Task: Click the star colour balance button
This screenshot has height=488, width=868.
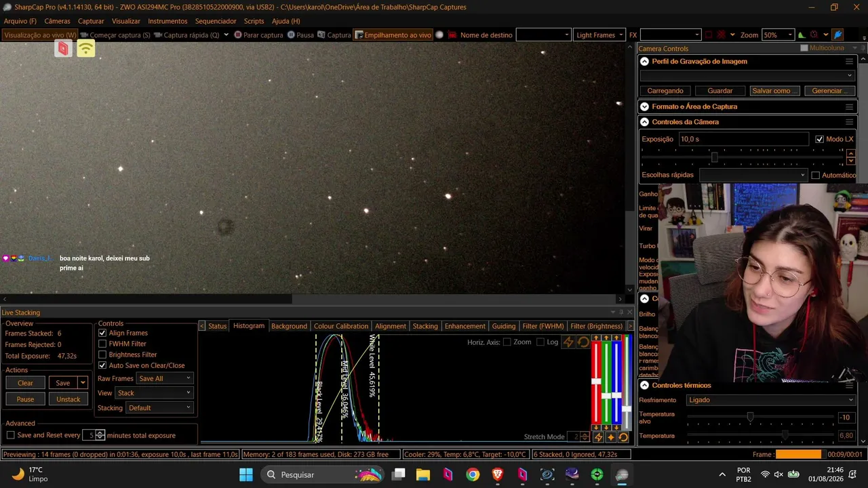Action: tap(611, 437)
